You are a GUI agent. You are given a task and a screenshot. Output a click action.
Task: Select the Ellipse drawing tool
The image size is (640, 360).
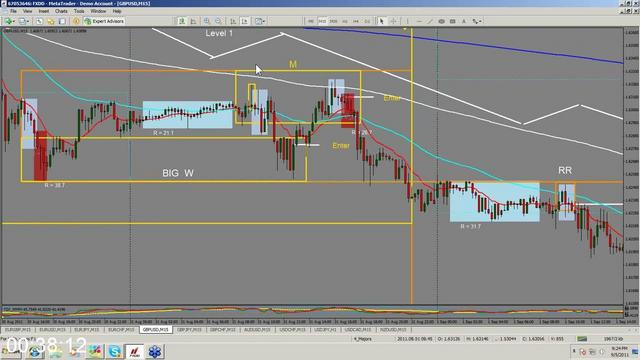pos(441,21)
